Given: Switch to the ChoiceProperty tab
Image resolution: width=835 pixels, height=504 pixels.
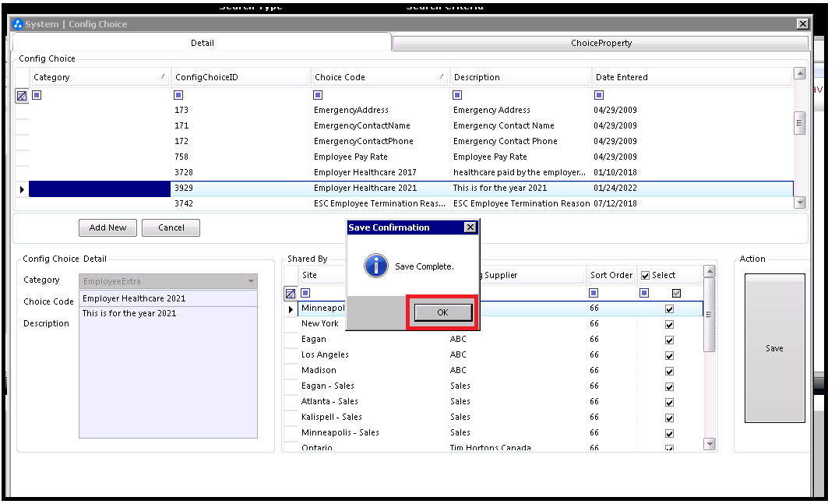Looking at the screenshot, I should [601, 43].
